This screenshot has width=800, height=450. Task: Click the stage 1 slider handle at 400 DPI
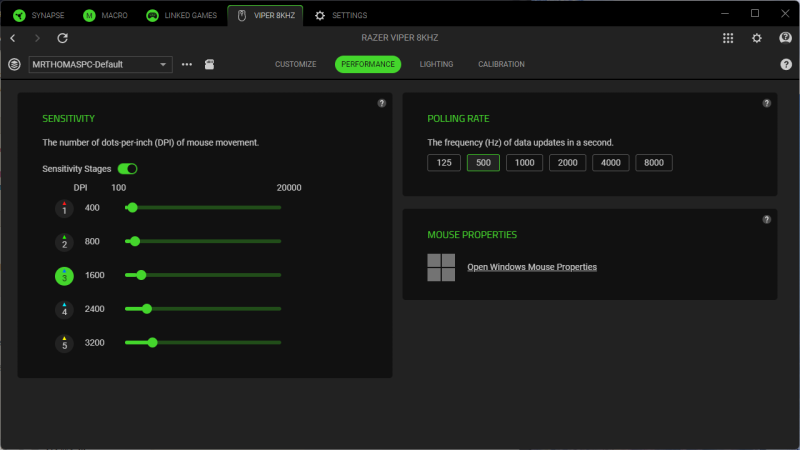click(x=133, y=208)
